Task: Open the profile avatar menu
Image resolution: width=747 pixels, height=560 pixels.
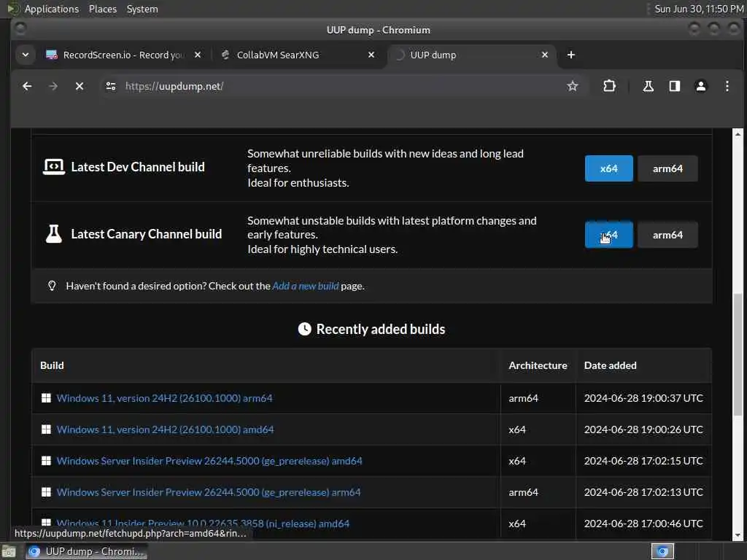Action: click(x=701, y=86)
